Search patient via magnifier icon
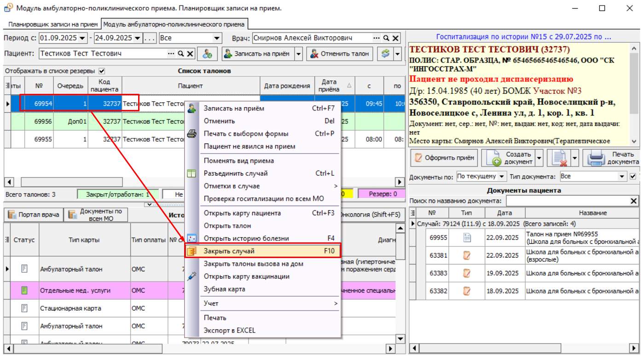 pyautogui.click(x=181, y=53)
